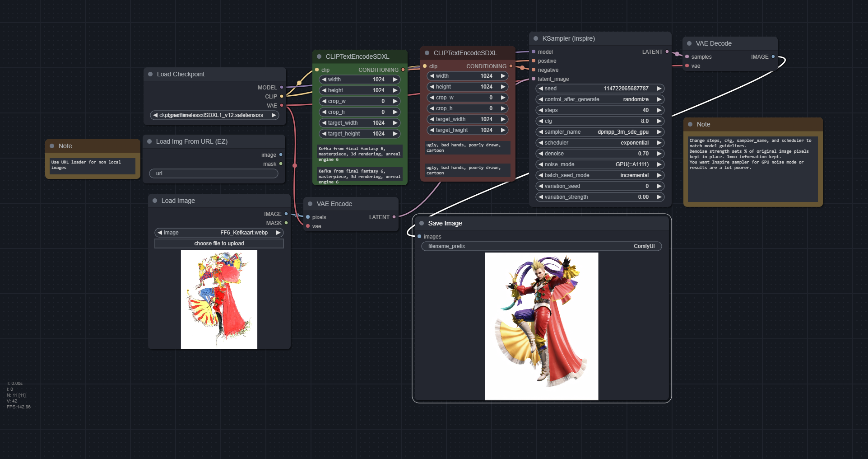This screenshot has height=459, width=868.
Task: Click the images input socket on Save Image
Action: click(x=419, y=236)
